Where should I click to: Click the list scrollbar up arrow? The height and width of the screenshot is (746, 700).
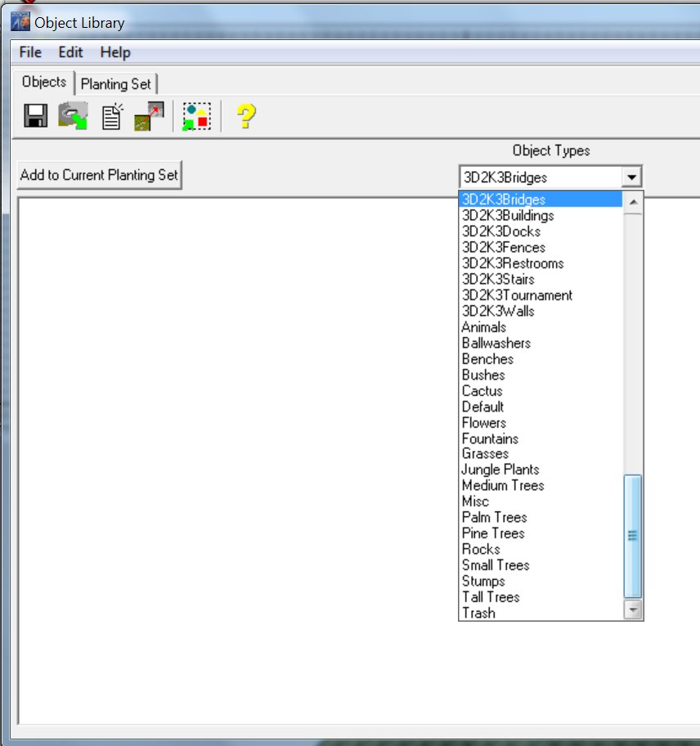[x=633, y=201]
